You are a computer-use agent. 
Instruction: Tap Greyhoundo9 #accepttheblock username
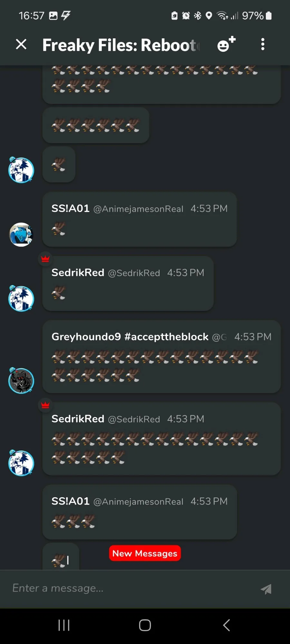tap(130, 337)
